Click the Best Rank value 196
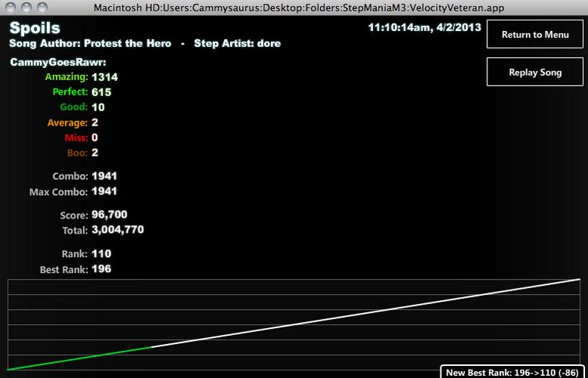The height and width of the screenshot is (378, 588). click(x=101, y=269)
